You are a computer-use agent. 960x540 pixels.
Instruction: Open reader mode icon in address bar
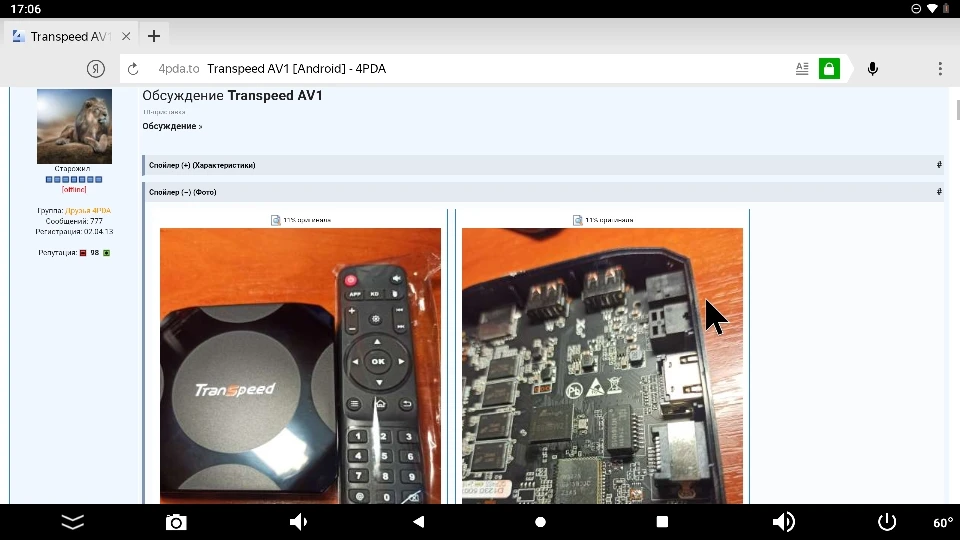point(802,69)
